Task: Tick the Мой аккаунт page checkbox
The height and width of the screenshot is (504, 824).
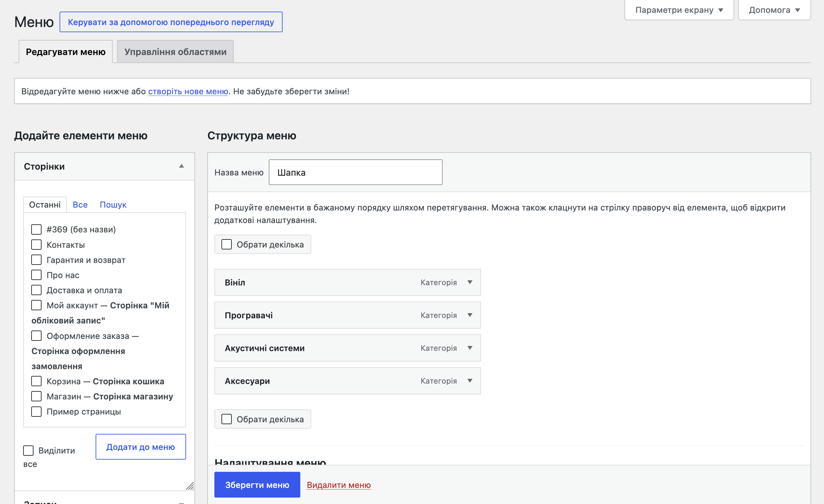Action: click(x=36, y=305)
